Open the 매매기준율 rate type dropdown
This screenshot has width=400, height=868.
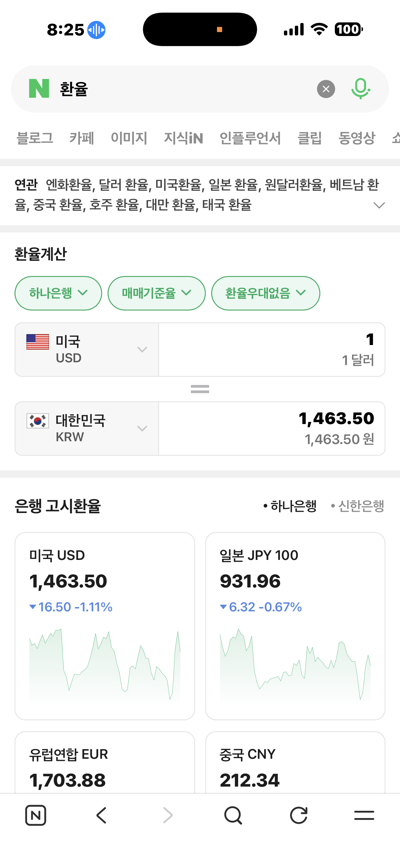point(156,293)
